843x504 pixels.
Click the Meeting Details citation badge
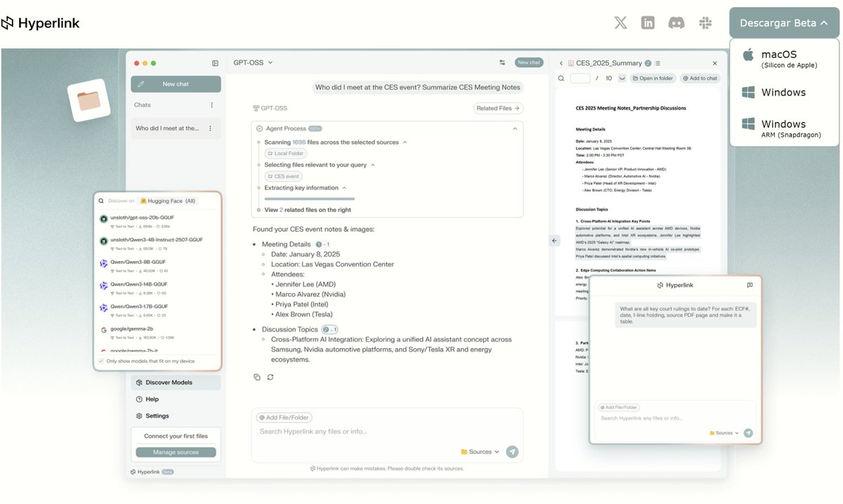coord(323,244)
